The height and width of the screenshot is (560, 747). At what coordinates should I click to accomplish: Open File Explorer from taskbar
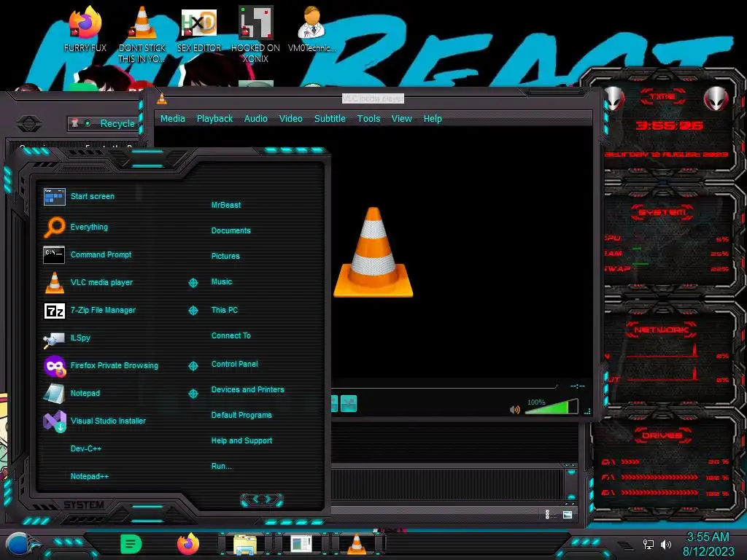click(x=245, y=545)
